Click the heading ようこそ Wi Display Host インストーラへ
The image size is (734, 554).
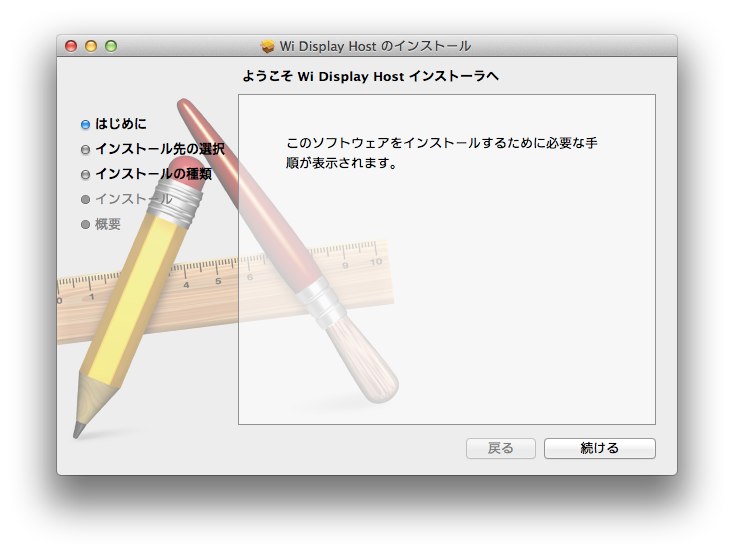coord(370,76)
